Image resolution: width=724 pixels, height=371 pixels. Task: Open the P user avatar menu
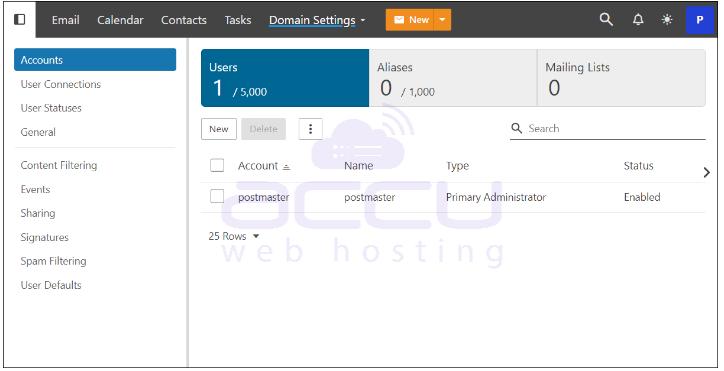(700, 19)
